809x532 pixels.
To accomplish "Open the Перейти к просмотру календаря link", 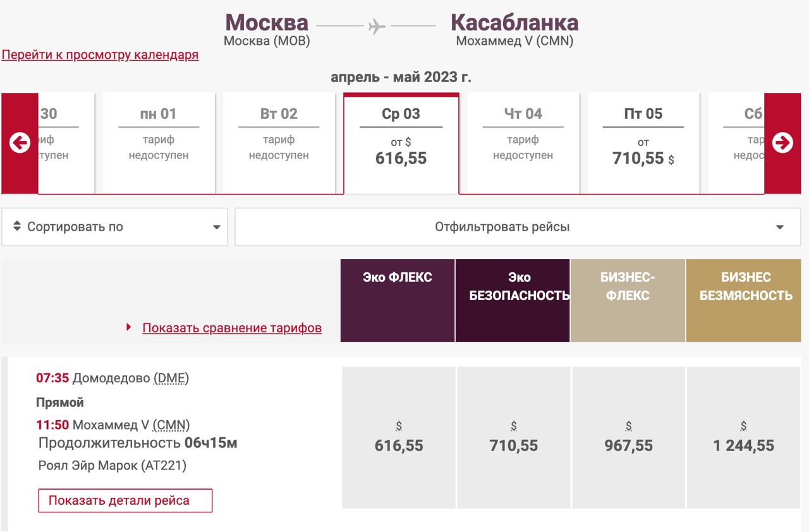I will pos(100,55).
